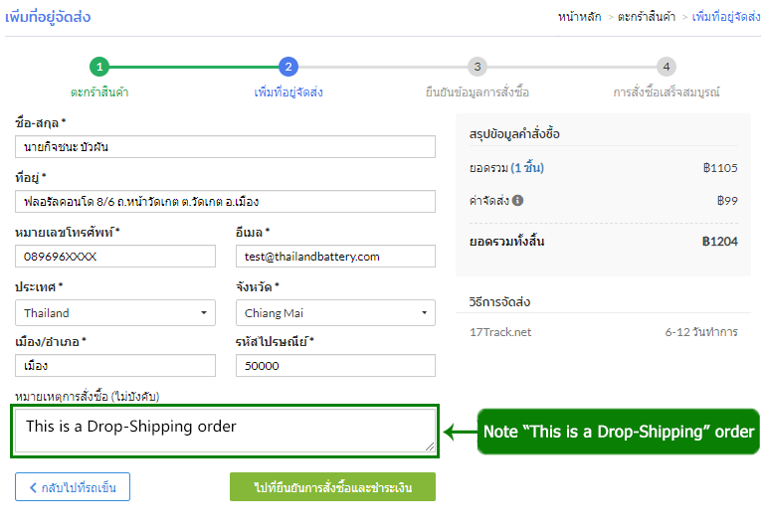Viewport: 766px width, 532px height.
Task: Click the city/district input field
Action: 115,366
